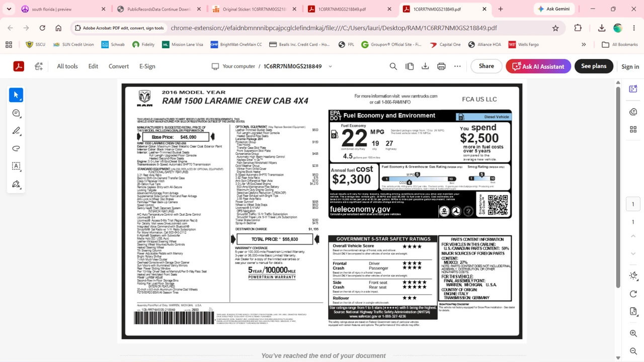Go to the previous page with the up chevron
The width and height of the screenshot is (644, 362).
(633, 236)
